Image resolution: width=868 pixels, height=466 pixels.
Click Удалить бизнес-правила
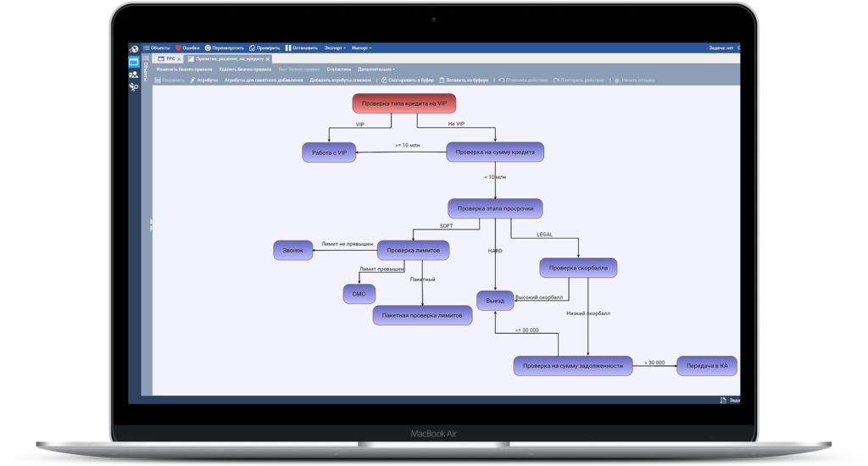[x=245, y=69]
